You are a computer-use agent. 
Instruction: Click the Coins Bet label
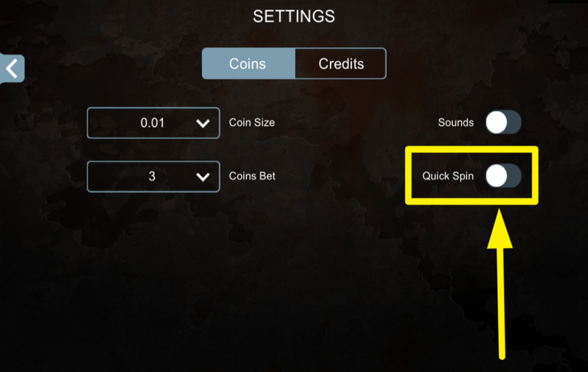point(252,176)
